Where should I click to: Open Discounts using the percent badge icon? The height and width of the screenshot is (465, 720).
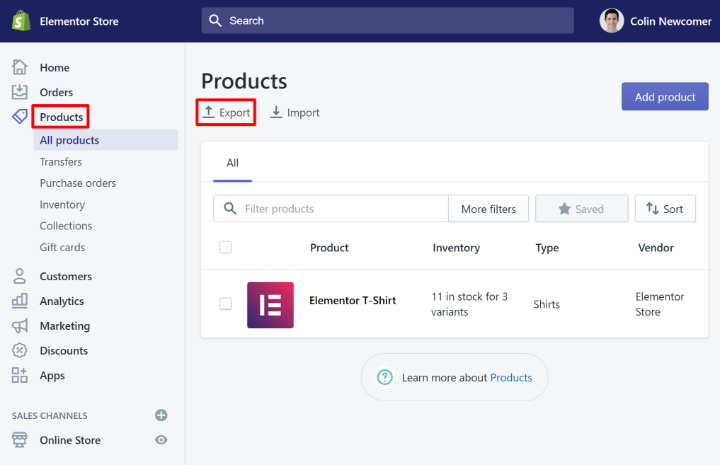point(20,351)
